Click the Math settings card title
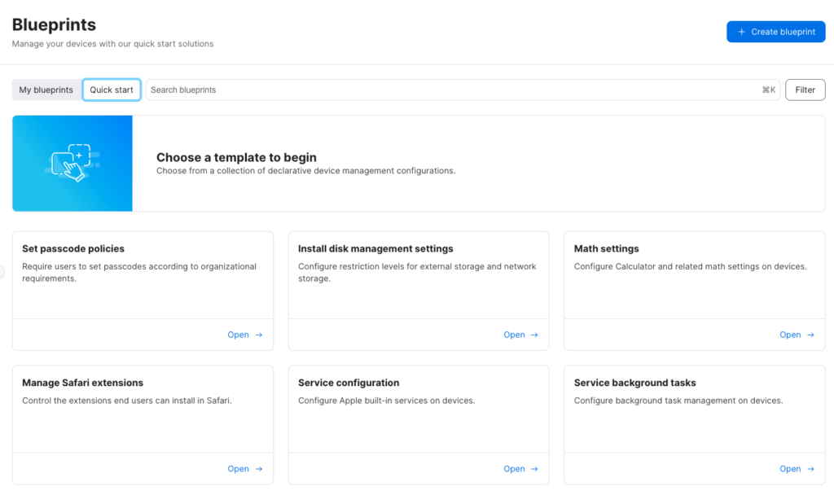834x504 pixels. (606, 249)
